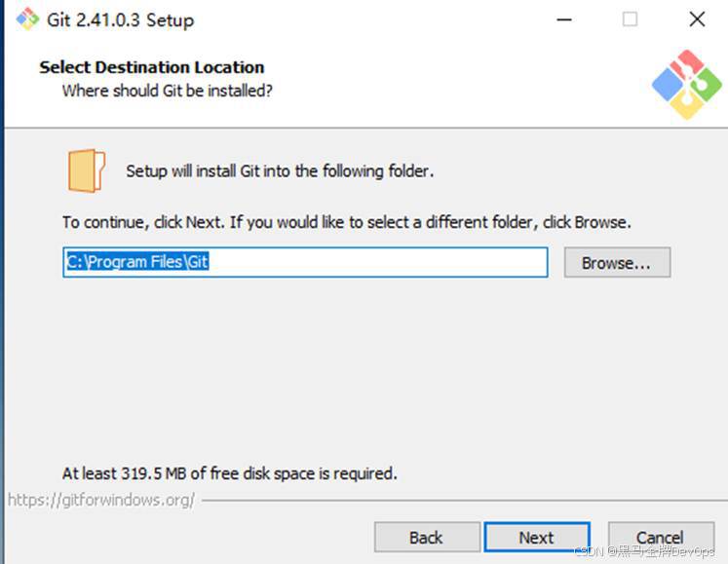Click the 'Git 2.41.0.3 Setup' title text
The image size is (728, 564).
point(121,20)
